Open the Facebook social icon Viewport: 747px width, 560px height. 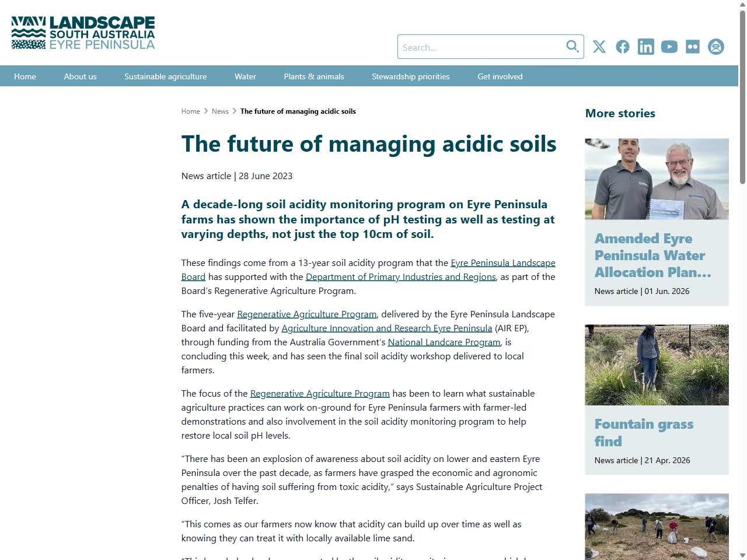[623, 47]
